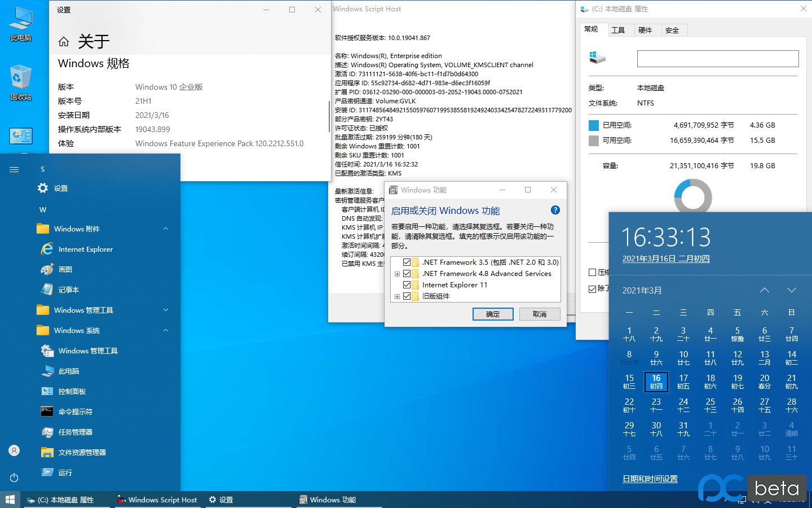Open 此电脑 desktop icon
The image size is (812, 508).
tap(21, 24)
